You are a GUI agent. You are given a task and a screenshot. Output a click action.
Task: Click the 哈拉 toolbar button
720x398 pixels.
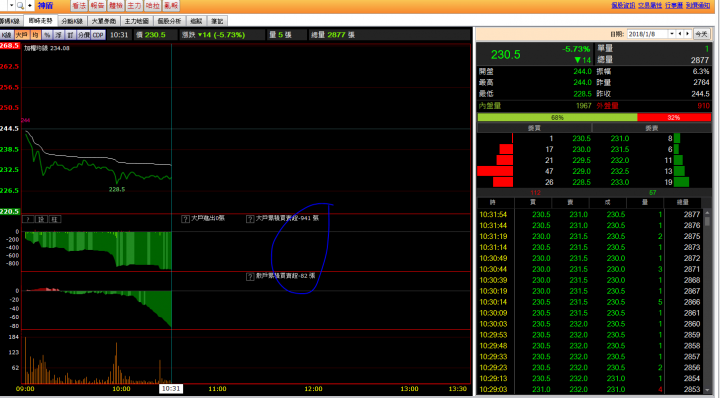(x=152, y=6)
